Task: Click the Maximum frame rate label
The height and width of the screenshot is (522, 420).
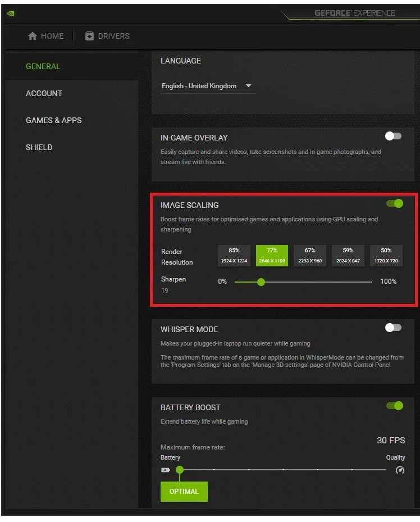Action: point(193,447)
